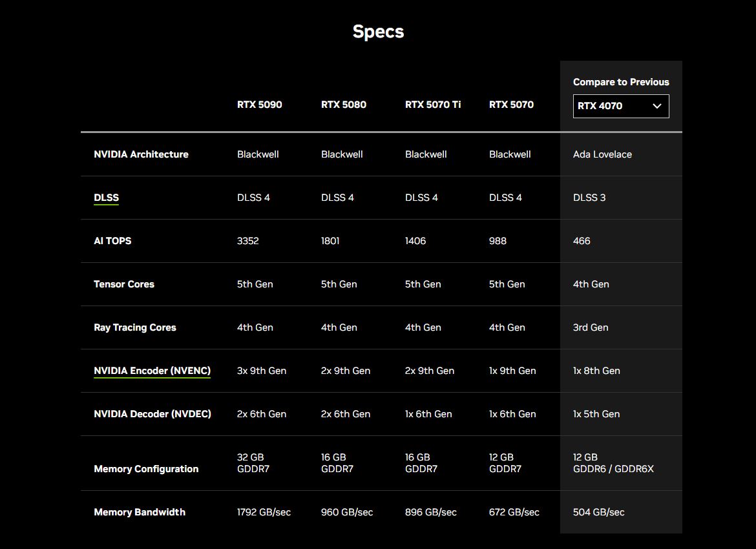Click the chevron arrow in the compare dropdown
Screen dimensions: 756x549
[x=657, y=106]
